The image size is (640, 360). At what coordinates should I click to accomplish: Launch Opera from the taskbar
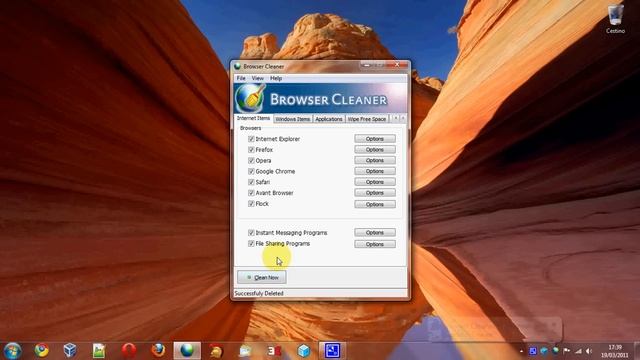click(129, 351)
